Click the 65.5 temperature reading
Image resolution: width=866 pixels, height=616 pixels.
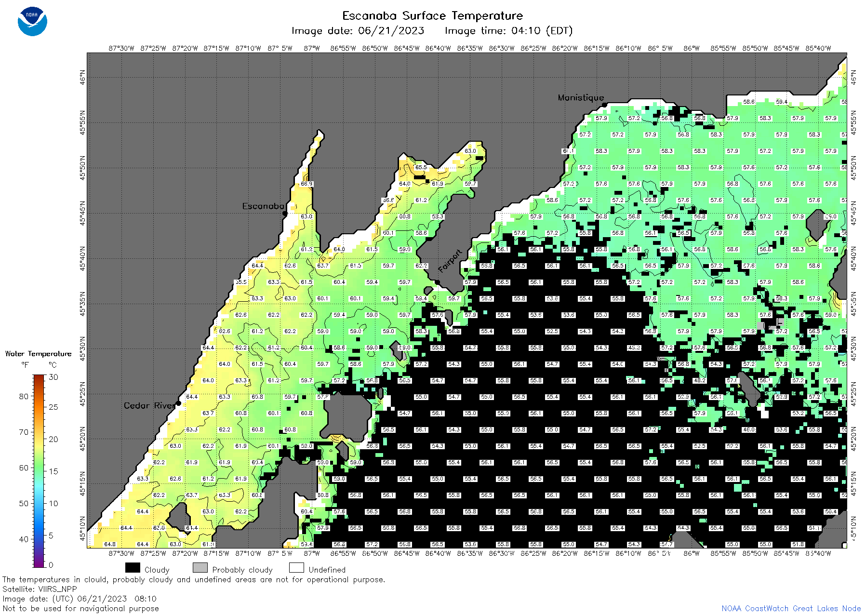pyautogui.click(x=421, y=167)
